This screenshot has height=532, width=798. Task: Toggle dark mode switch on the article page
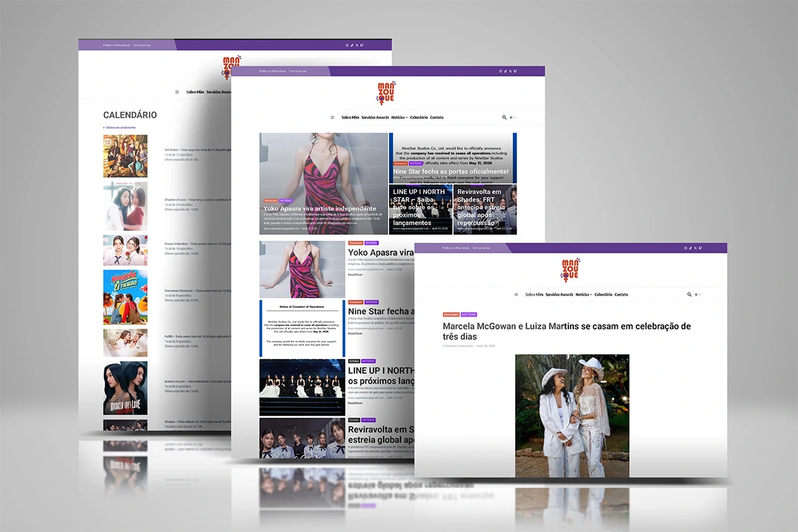point(698,295)
